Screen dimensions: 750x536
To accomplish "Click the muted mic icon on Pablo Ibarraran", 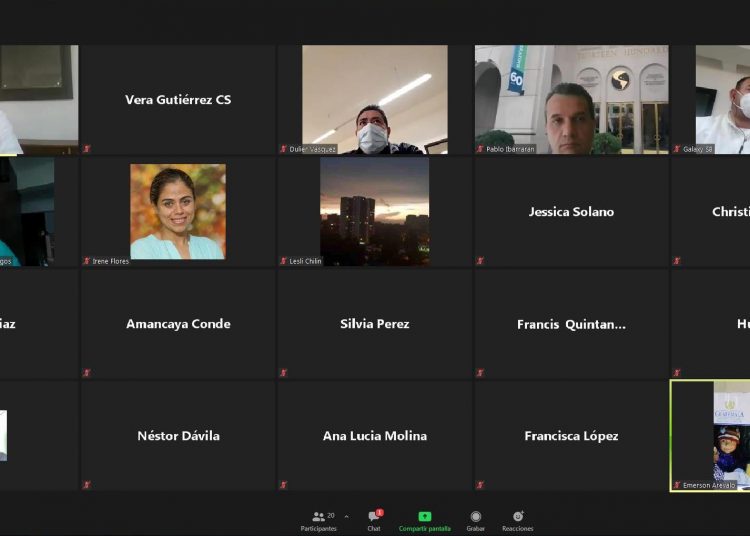I will (481, 149).
